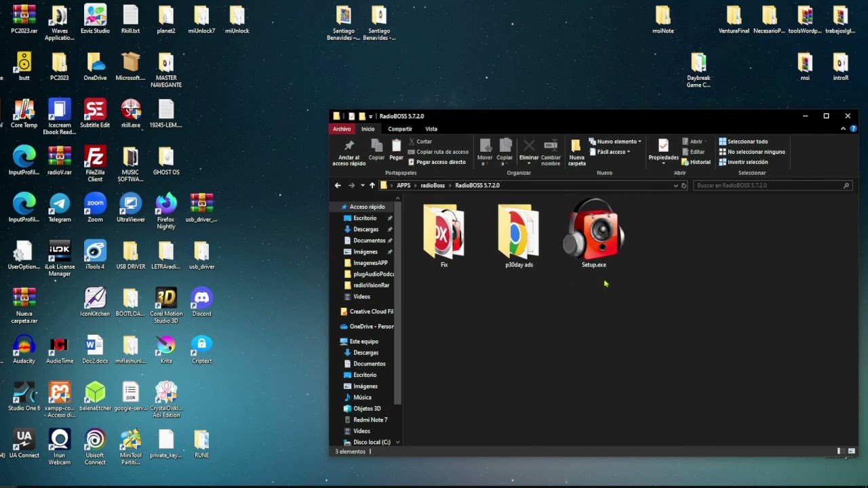Click No seleccionar ninguno
The width and height of the screenshot is (868, 488).
click(x=752, y=152)
